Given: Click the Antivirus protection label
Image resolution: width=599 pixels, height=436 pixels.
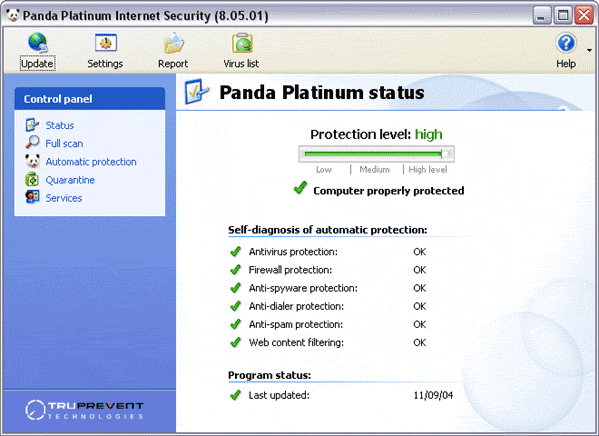Looking at the screenshot, I should [293, 252].
